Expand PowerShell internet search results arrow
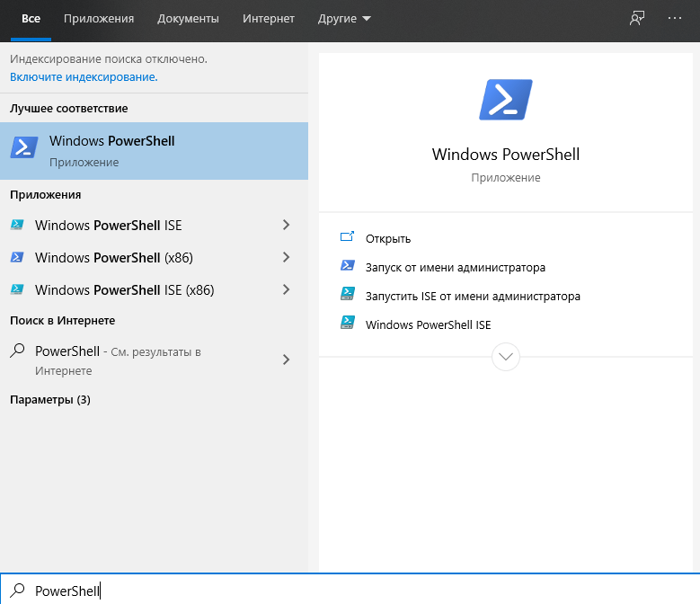The height and width of the screenshot is (604, 700). (x=286, y=360)
